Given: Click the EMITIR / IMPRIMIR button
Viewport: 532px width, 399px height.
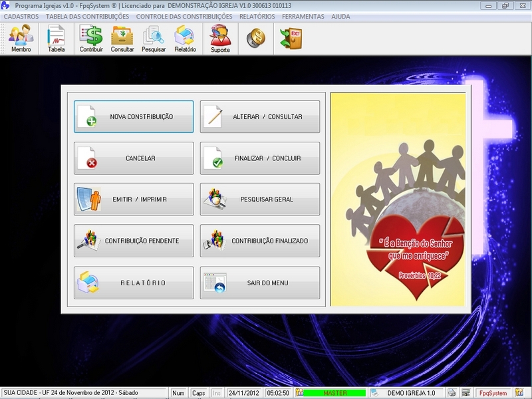Looking at the screenshot, I should tap(134, 199).
